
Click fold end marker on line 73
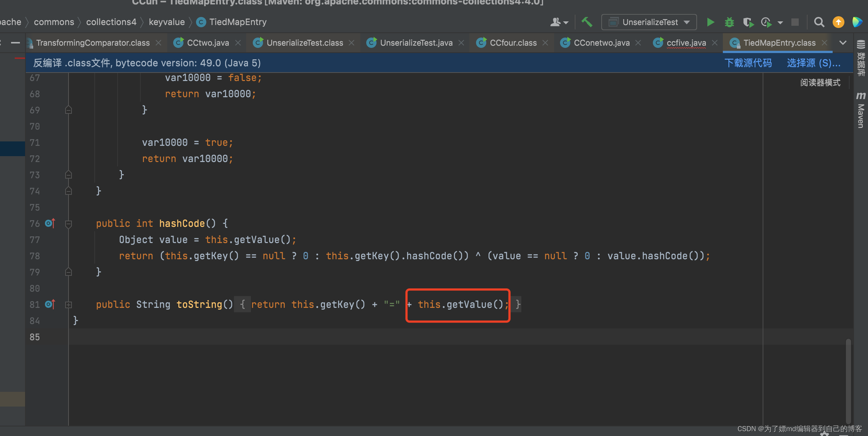coord(69,175)
